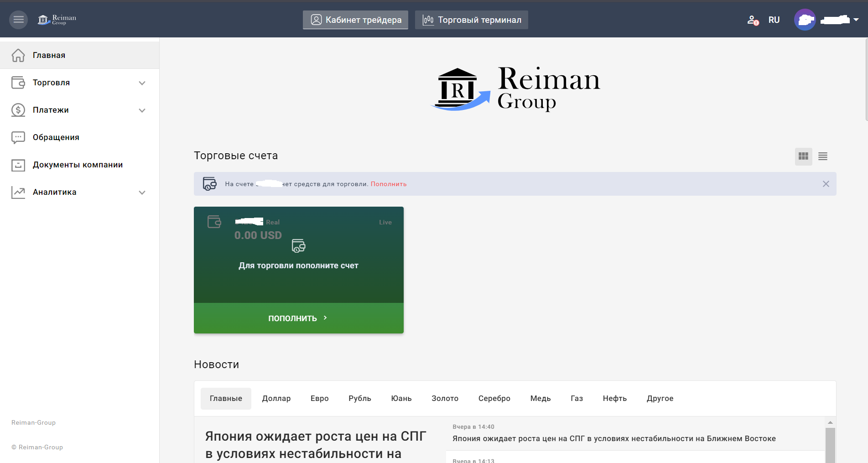The height and width of the screenshot is (463, 868).
Task: Select the Рубль news tab
Action: (360, 399)
